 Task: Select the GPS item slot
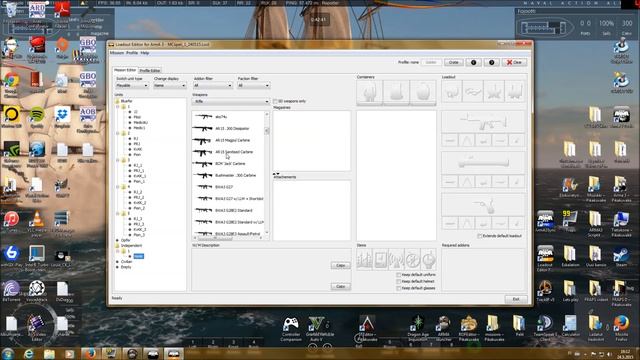tap(381, 259)
